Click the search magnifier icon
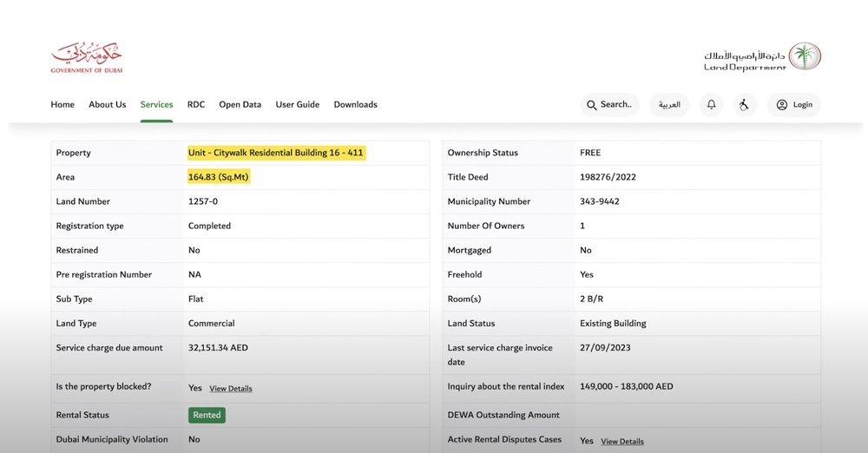Screen dimensions: 868x453 (x=592, y=105)
